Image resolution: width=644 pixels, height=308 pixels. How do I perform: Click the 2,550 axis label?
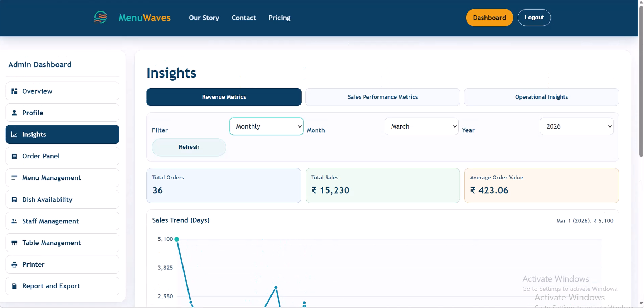point(165,297)
